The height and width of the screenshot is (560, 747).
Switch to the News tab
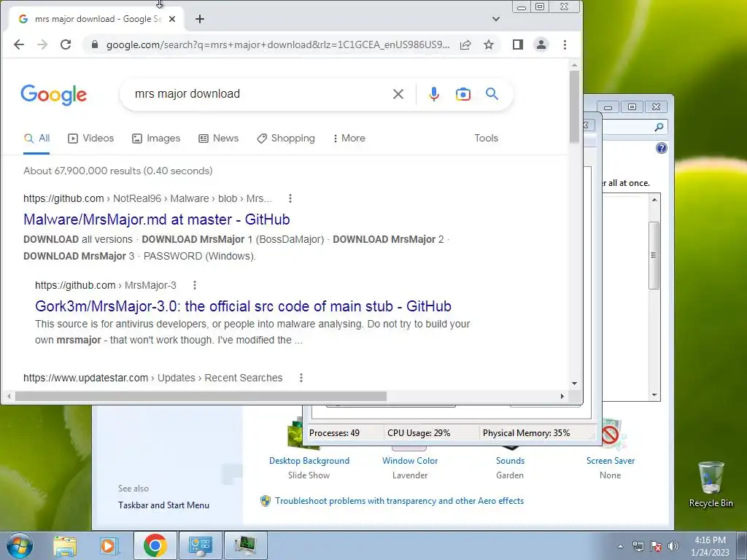click(219, 138)
